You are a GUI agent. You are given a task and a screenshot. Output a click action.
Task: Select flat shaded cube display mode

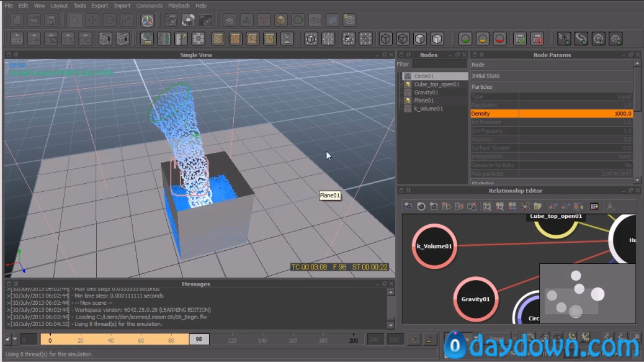[420, 39]
